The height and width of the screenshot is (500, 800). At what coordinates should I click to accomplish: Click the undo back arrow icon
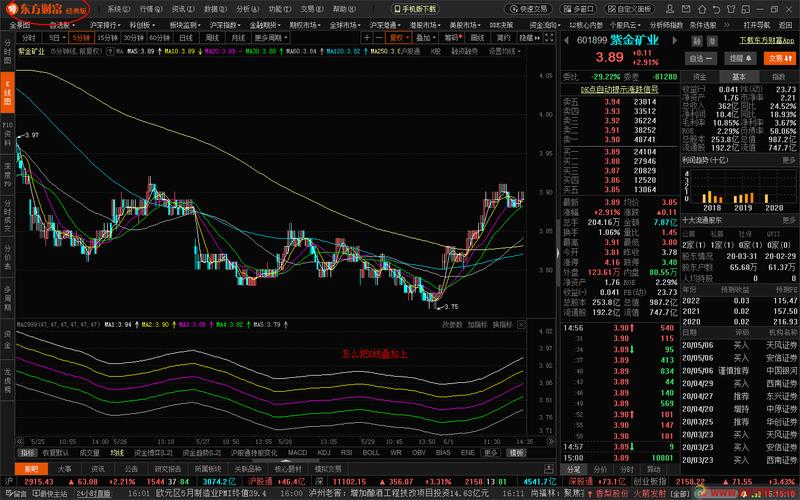(717, 9)
